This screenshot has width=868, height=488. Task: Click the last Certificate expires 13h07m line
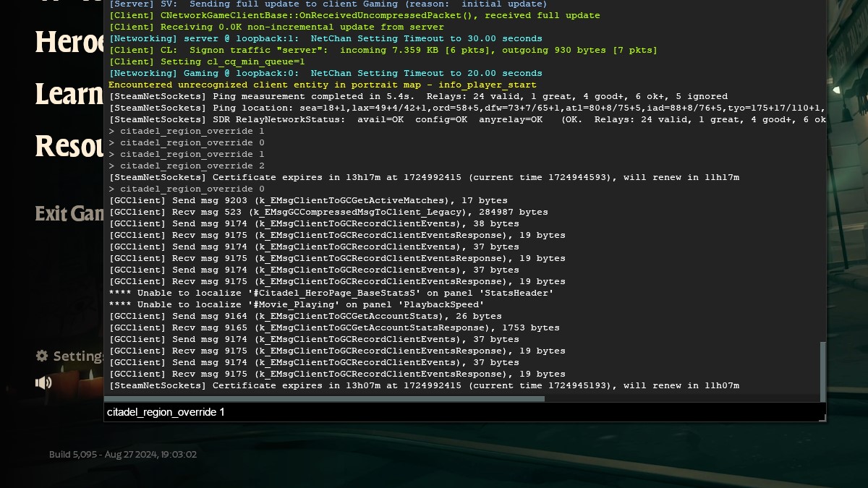(x=424, y=385)
